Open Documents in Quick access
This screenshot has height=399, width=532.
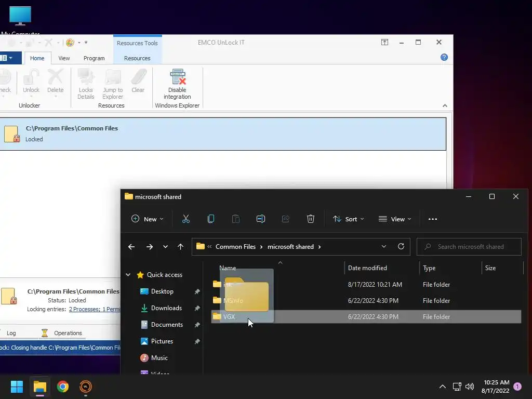167,325
